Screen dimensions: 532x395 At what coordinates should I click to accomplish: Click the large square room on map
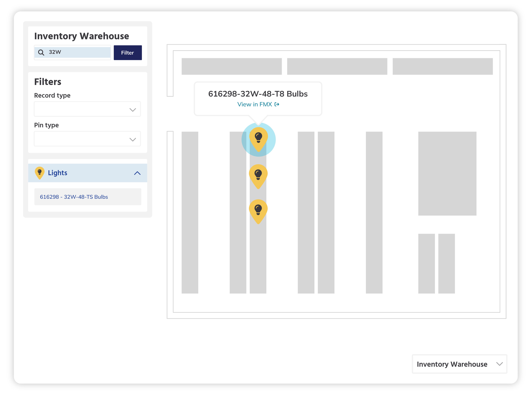pos(447,174)
